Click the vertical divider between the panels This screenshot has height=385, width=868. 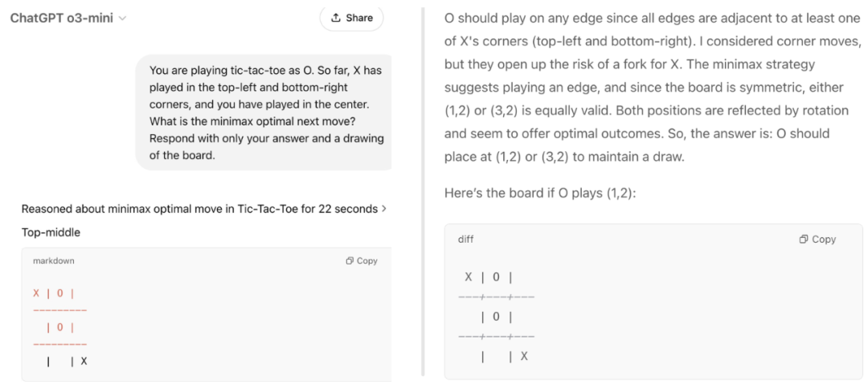pos(423,193)
